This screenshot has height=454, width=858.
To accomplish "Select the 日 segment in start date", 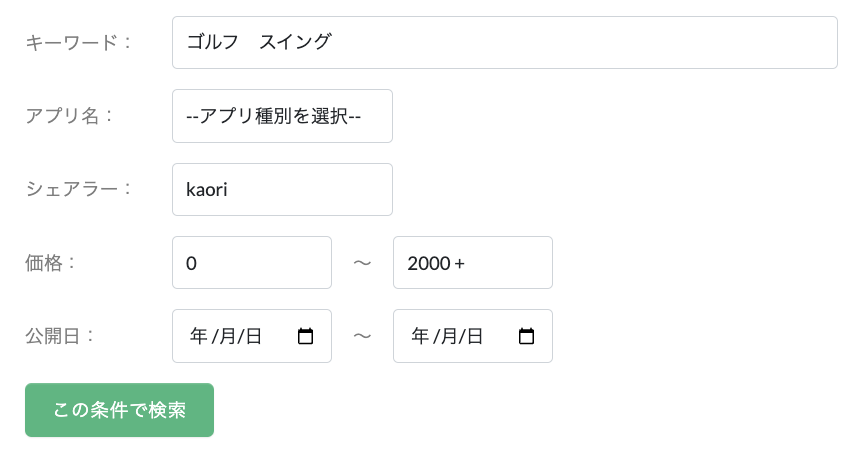I will click(254, 336).
